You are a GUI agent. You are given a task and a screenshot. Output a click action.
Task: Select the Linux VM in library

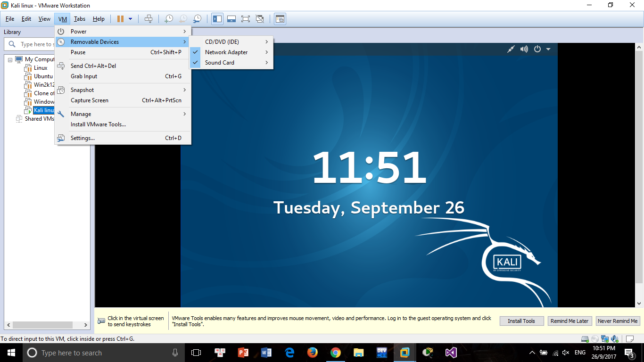[41, 68]
